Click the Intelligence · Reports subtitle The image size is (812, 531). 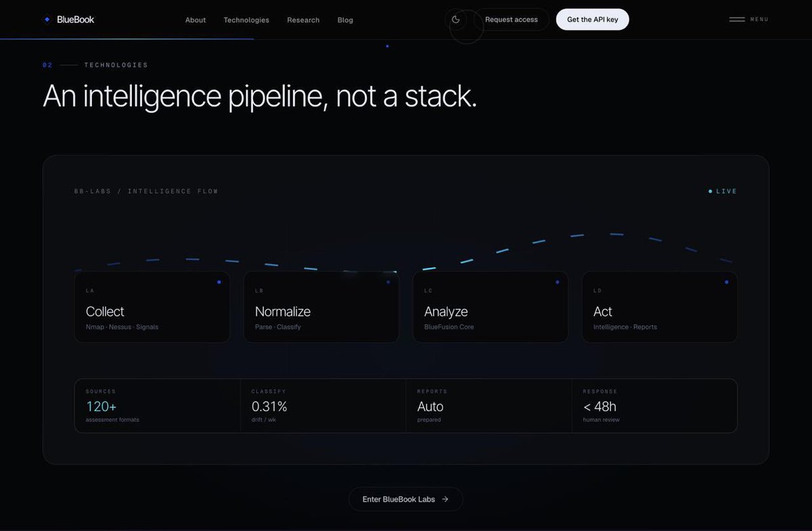click(625, 327)
